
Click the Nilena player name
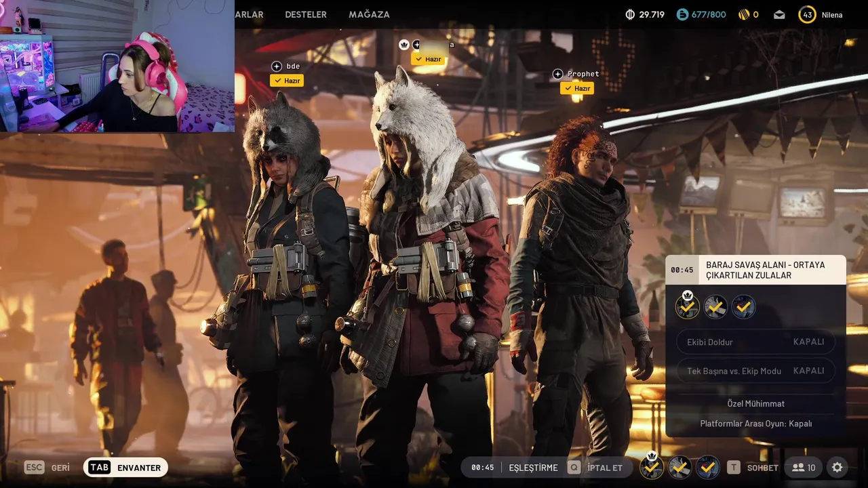tap(832, 15)
